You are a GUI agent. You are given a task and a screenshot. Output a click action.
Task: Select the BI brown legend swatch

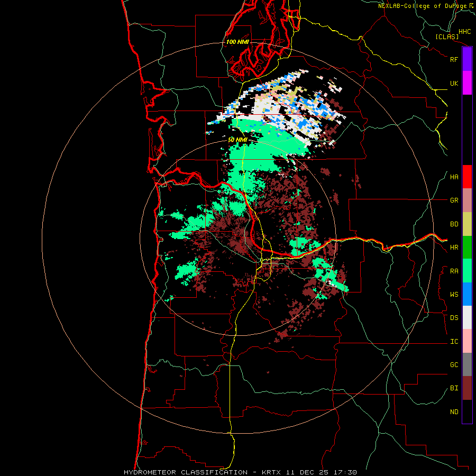click(467, 388)
